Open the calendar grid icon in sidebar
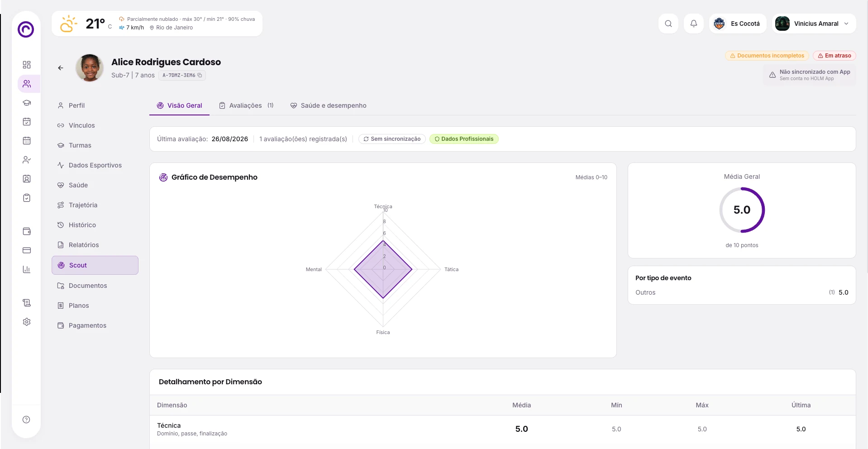Image resolution: width=868 pixels, height=449 pixels. [27, 141]
